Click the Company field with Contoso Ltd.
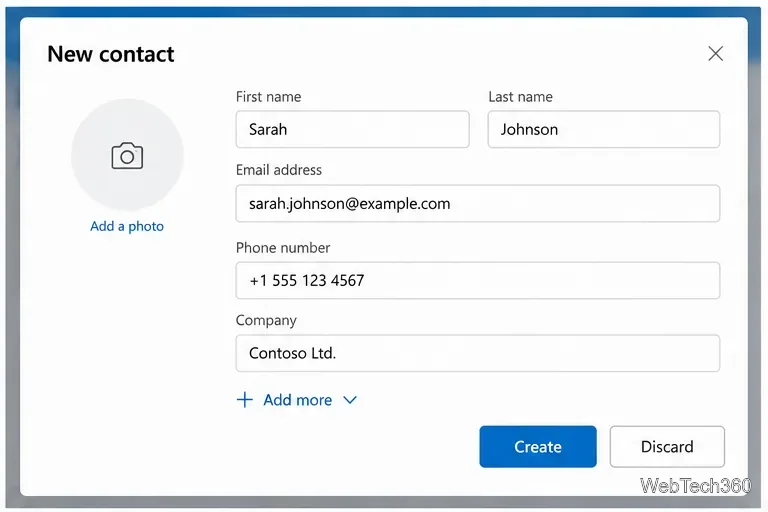The height and width of the screenshot is (512, 768). 478,353
